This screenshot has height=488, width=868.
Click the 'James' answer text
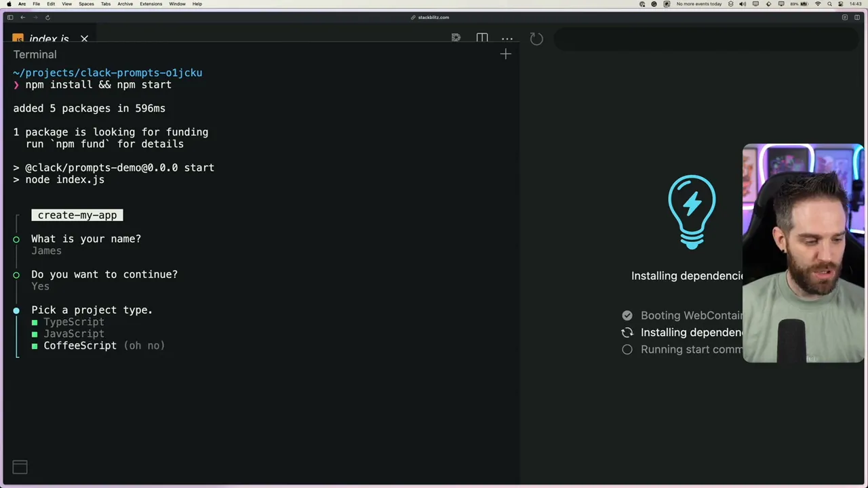coord(46,251)
